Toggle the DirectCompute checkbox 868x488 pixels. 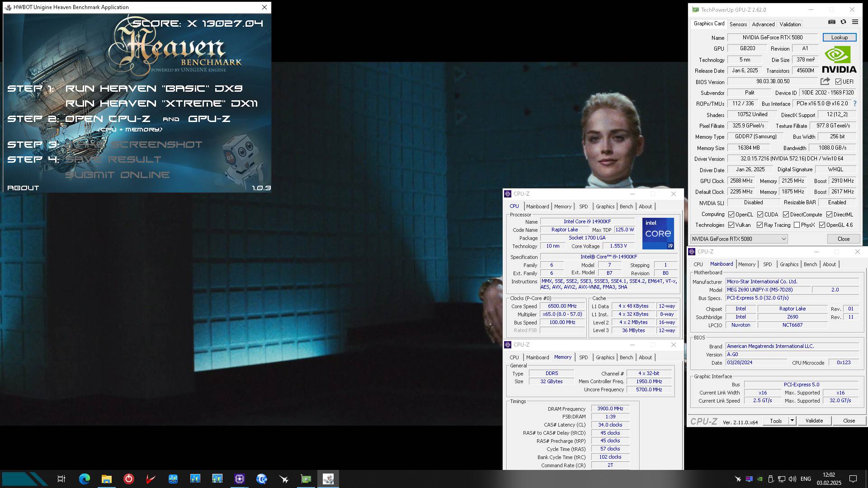(x=786, y=215)
